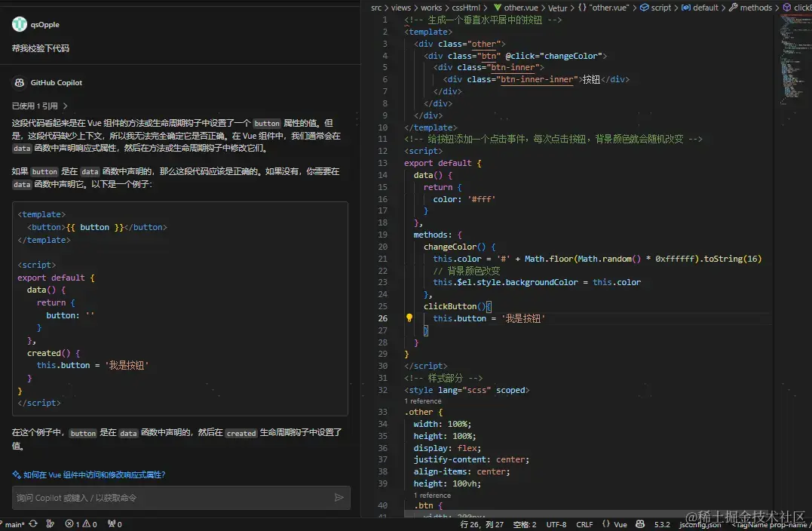
Task: Click the qsOpple username in chat
Action: click(x=44, y=24)
